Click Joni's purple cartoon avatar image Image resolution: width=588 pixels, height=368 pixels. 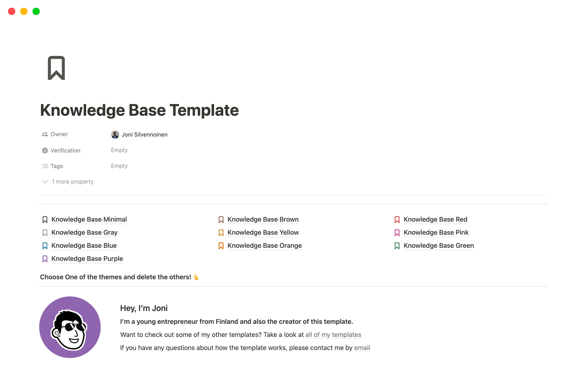tap(70, 327)
